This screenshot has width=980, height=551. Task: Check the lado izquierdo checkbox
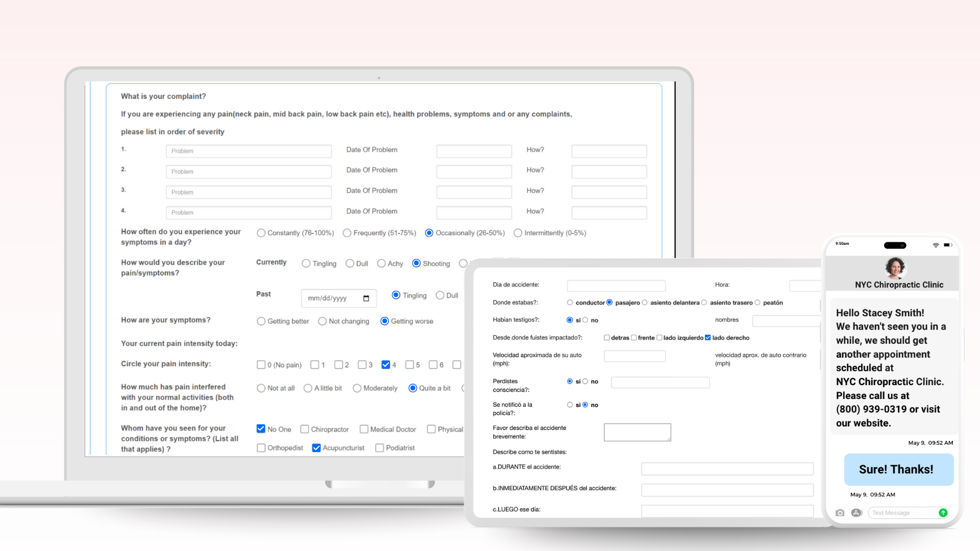[659, 338]
